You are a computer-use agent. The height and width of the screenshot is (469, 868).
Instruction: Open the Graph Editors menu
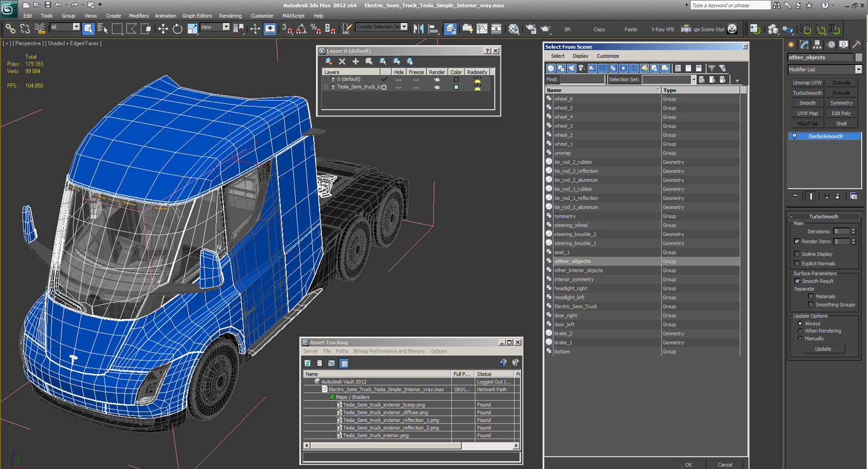pyautogui.click(x=197, y=16)
